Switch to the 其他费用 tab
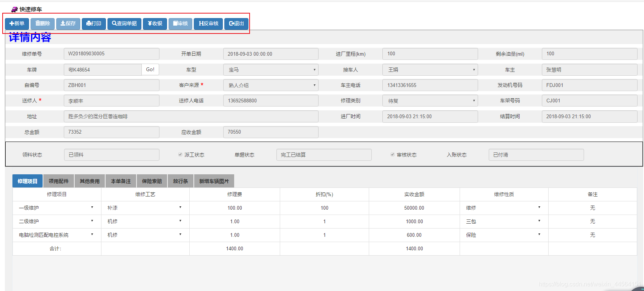This screenshot has height=291, width=644. pos(90,181)
